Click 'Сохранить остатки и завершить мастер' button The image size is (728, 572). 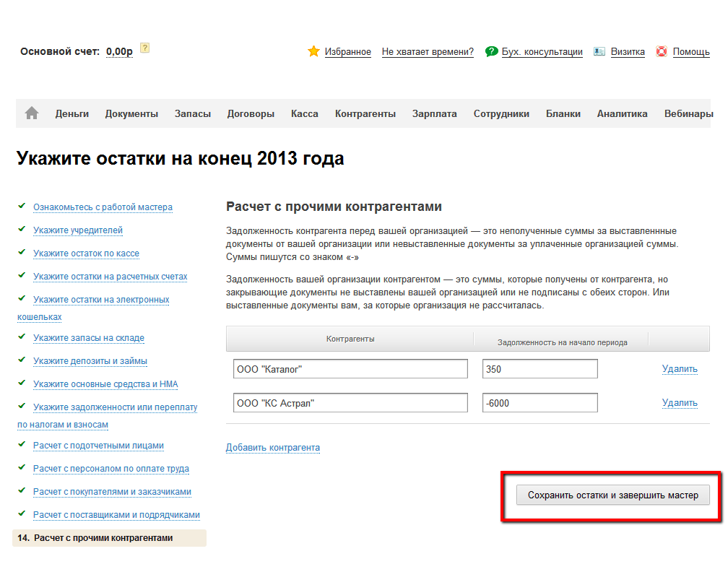pyautogui.click(x=613, y=495)
